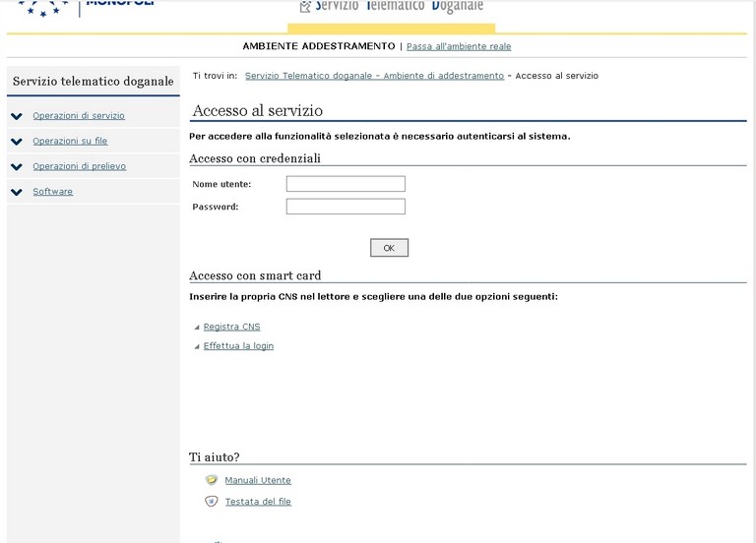Open the Manuali Utente link
Screen dimensions: 756x543
[x=258, y=480]
